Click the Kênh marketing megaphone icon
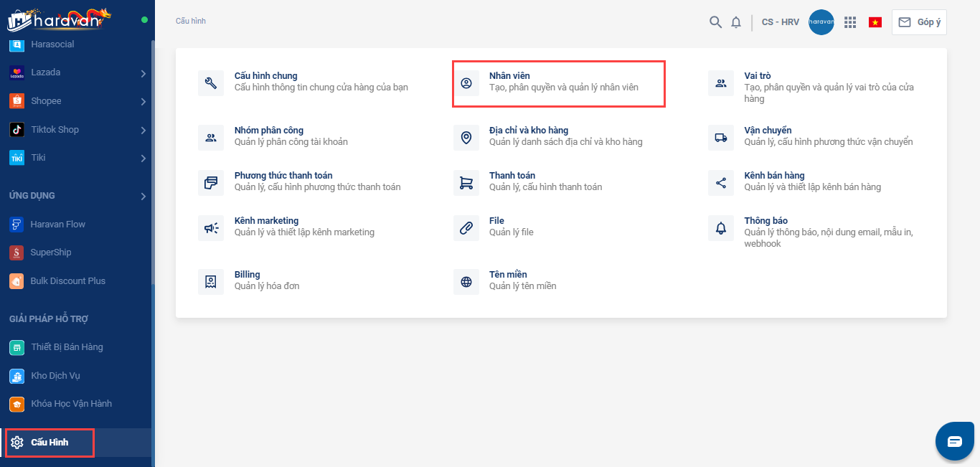 pyautogui.click(x=211, y=228)
